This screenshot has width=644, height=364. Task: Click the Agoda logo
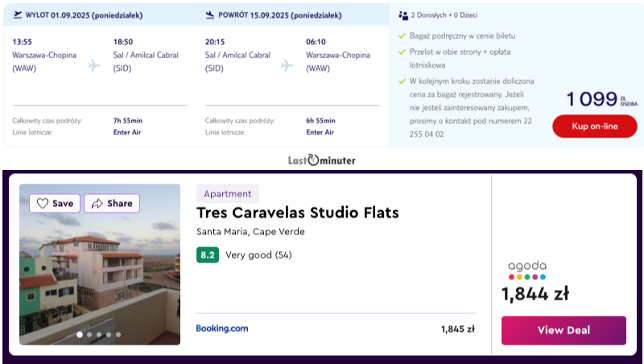pos(527,271)
